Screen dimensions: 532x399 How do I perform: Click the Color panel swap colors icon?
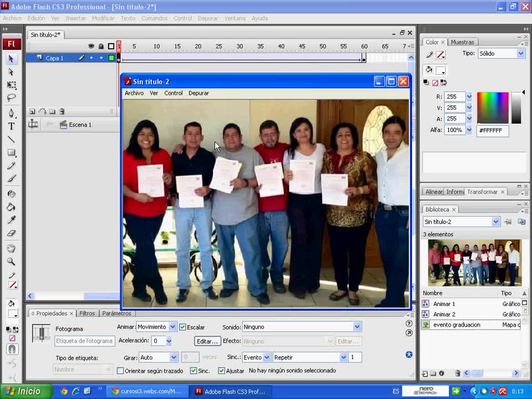tap(444, 83)
